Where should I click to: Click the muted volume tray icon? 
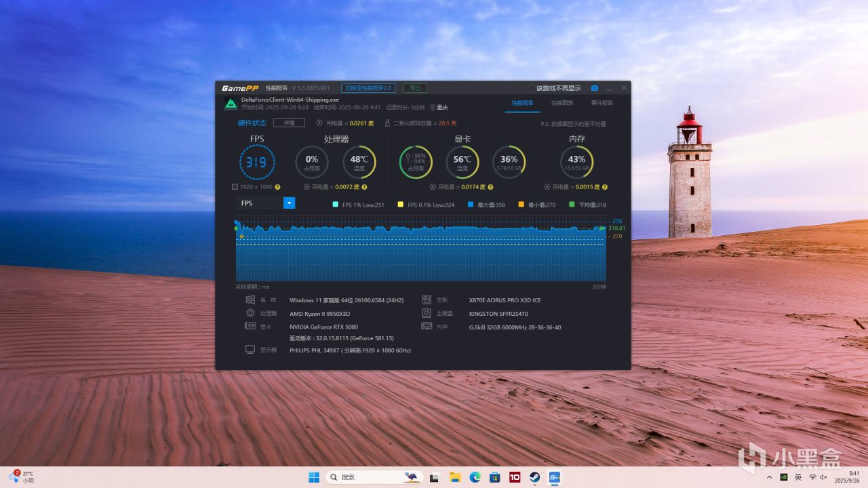click(x=824, y=477)
